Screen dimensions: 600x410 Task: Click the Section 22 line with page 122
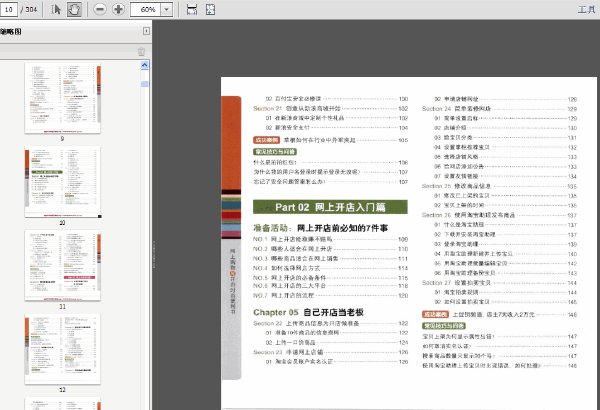coord(330,323)
